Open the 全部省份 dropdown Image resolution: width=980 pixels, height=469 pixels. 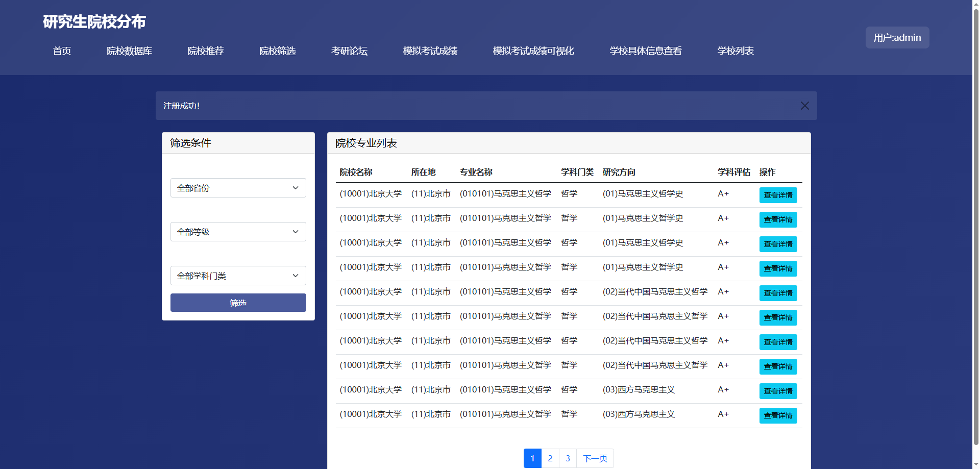pyautogui.click(x=238, y=188)
